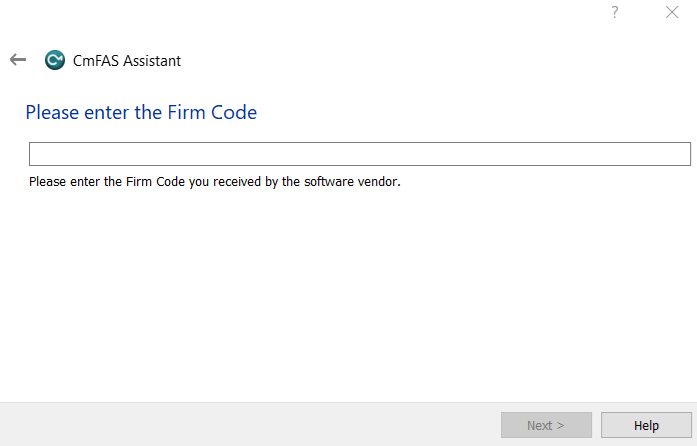697x446 pixels.
Task: Click Help in the bottom button bar
Action: click(646, 425)
